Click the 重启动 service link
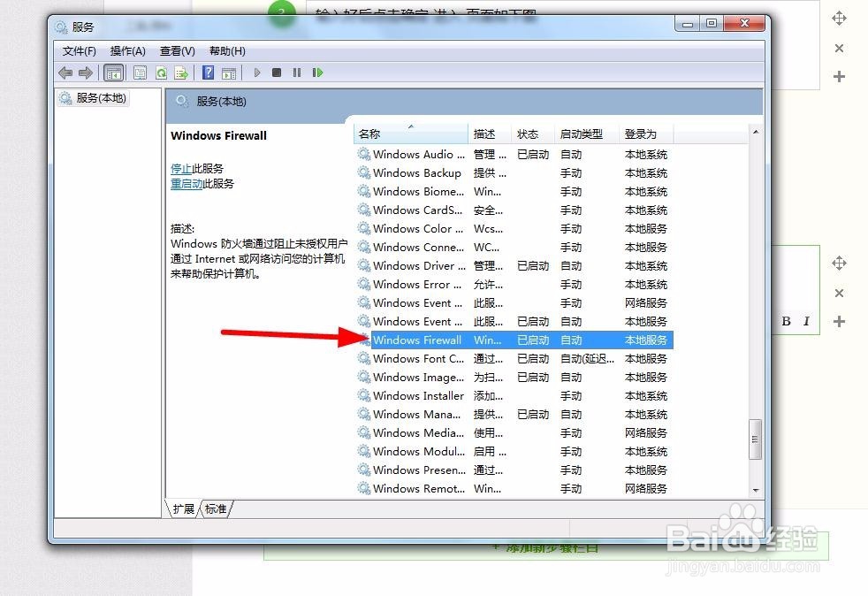Viewport: 868px width, 596px height. tap(187, 183)
